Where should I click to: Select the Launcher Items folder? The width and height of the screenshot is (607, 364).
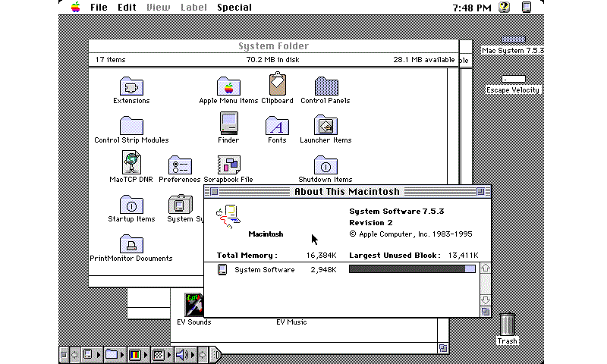(326, 124)
